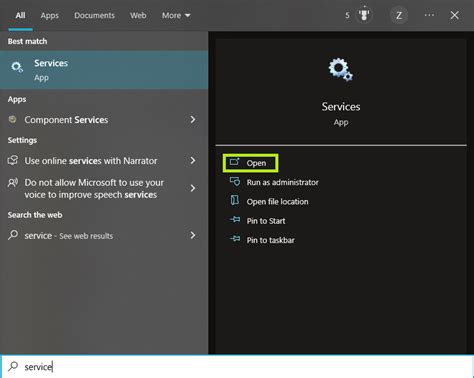Close the search panel

(x=454, y=15)
